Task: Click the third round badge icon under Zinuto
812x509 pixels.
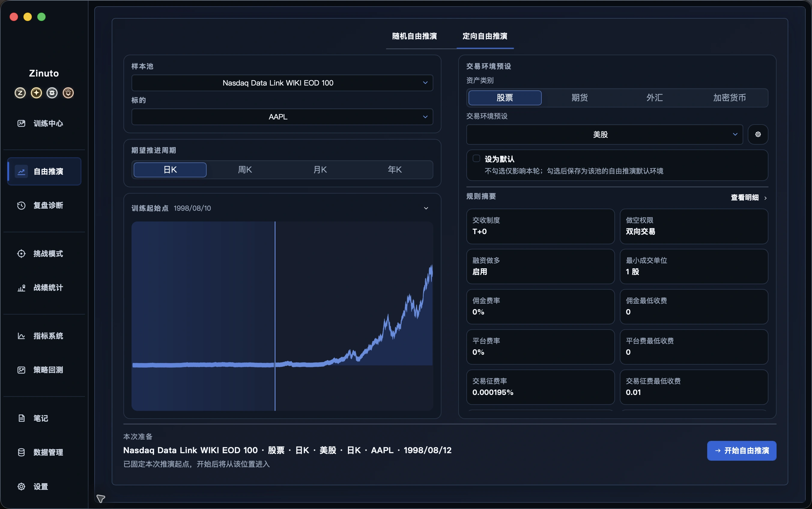Action: [52, 92]
